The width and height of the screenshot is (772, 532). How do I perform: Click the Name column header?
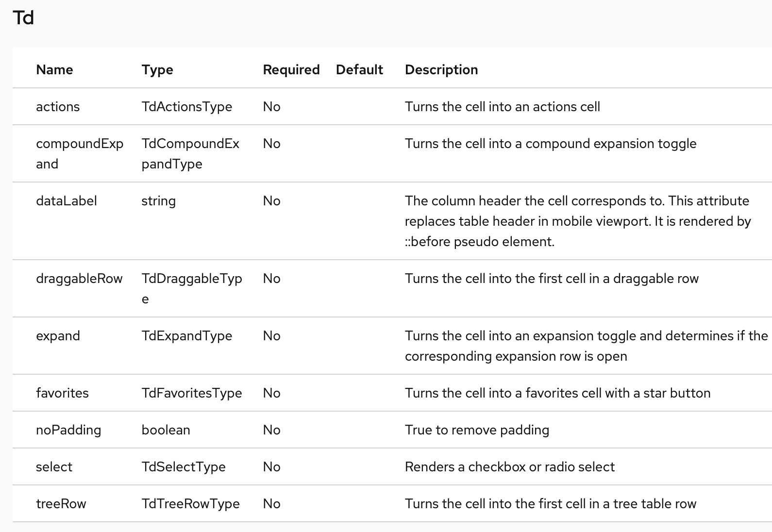54,69
